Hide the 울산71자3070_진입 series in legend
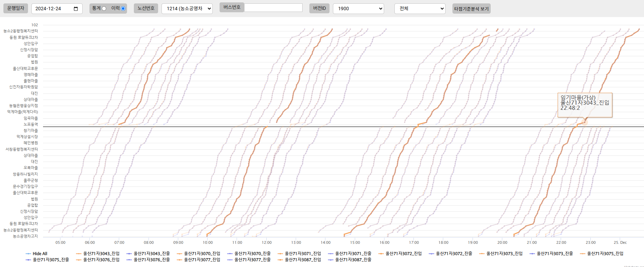Viewport: 644px width, 267px height. tap(202, 254)
